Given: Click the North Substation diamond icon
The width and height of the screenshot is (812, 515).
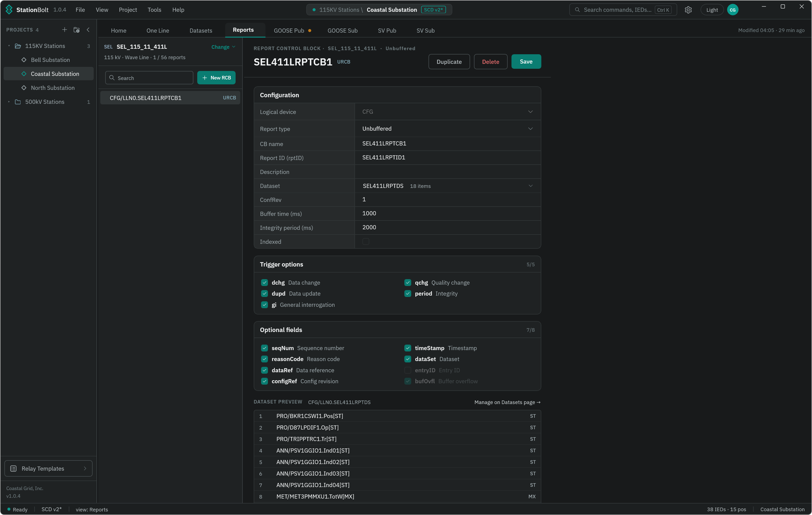Looking at the screenshot, I should coord(24,88).
